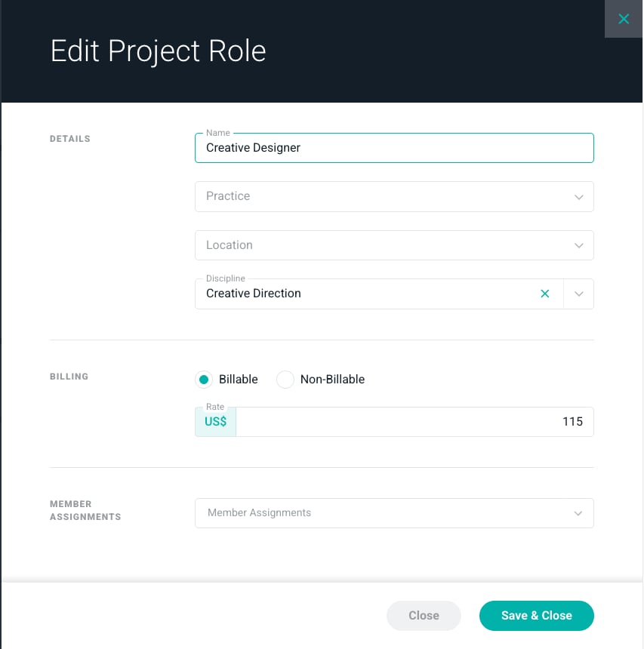Image resolution: width=644 pixels, height=649 pixels.
Task: Open the Member Assignments dropdown
Action: (394, 513)
